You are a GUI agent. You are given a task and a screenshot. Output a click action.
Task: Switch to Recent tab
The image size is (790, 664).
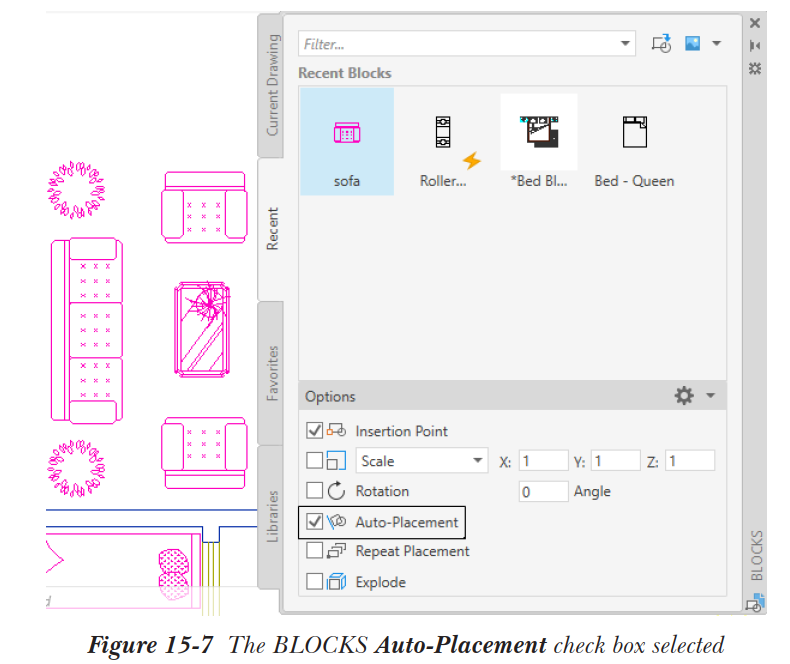271,229
